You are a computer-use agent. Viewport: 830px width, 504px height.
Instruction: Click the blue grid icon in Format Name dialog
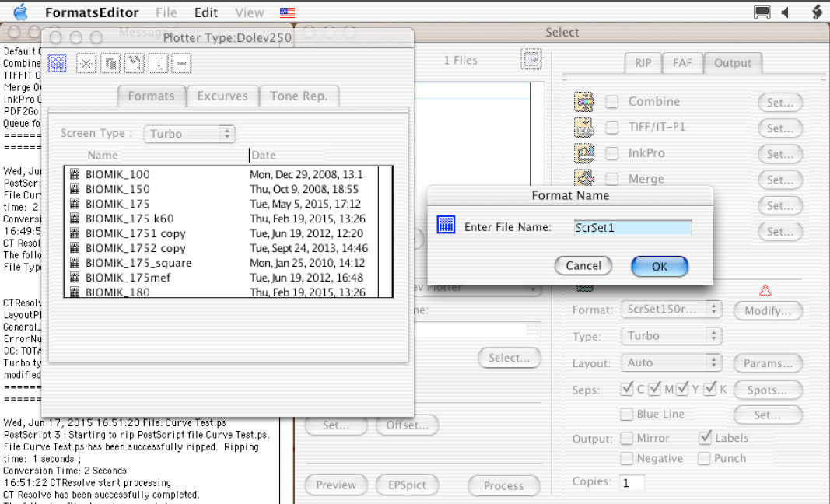click(446, 225)
